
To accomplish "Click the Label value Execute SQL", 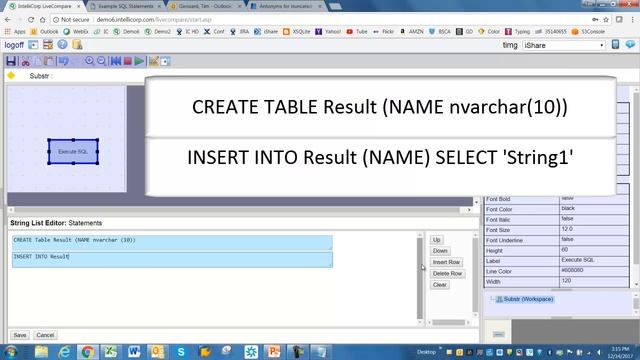I will click(594, 260).
